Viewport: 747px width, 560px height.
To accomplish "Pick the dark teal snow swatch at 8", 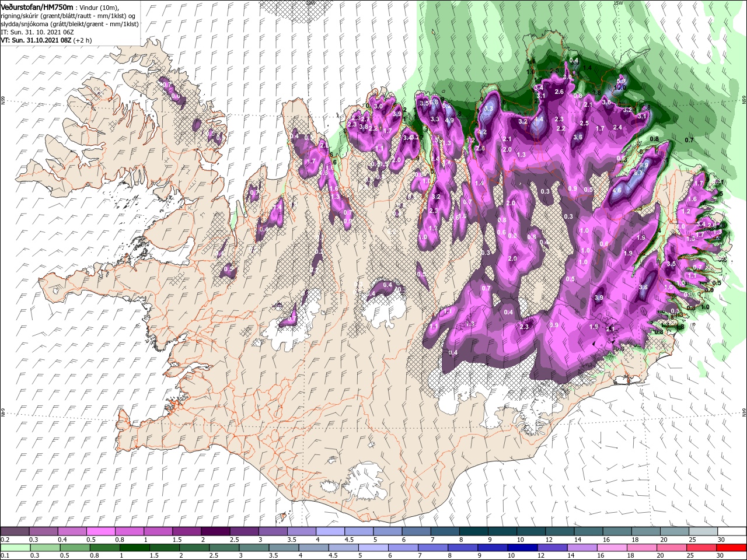I will tap(474, 531).
